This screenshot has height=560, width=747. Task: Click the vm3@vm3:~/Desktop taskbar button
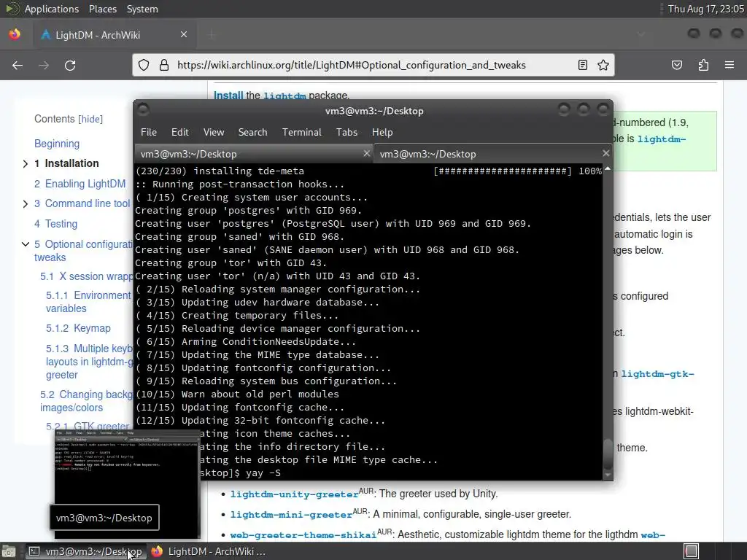click(x=85, y=551)
